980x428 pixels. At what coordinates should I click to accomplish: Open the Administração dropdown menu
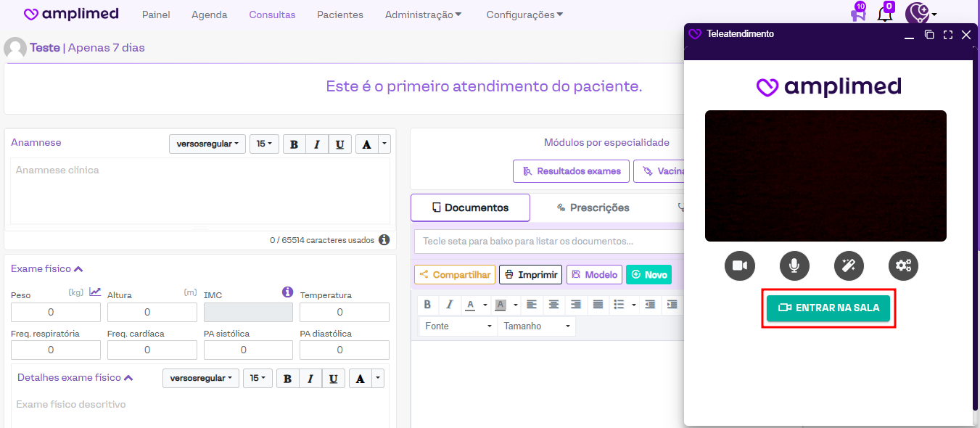click(423, 15)
